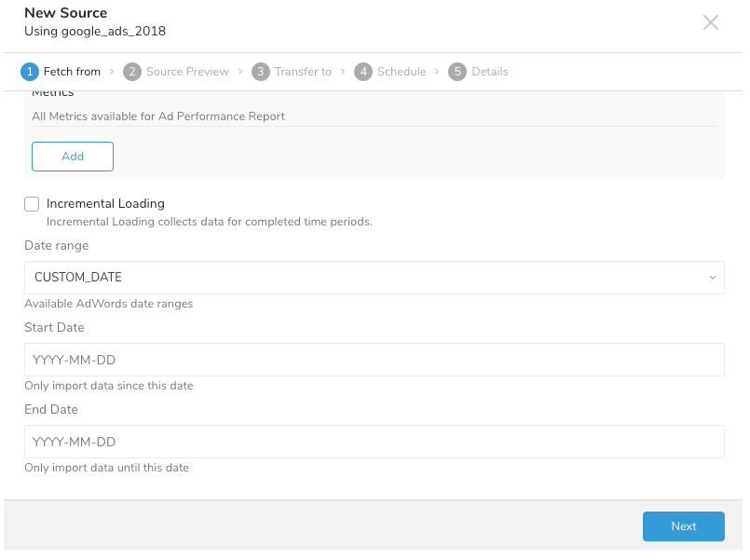Close the New Source dialog
The image size is (750, 560).
711,22
